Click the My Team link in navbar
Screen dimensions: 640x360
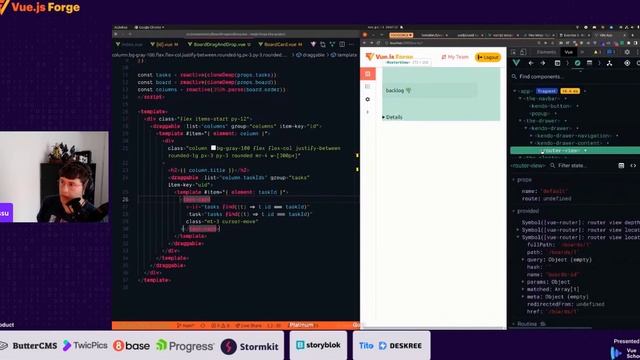(455, 57)
